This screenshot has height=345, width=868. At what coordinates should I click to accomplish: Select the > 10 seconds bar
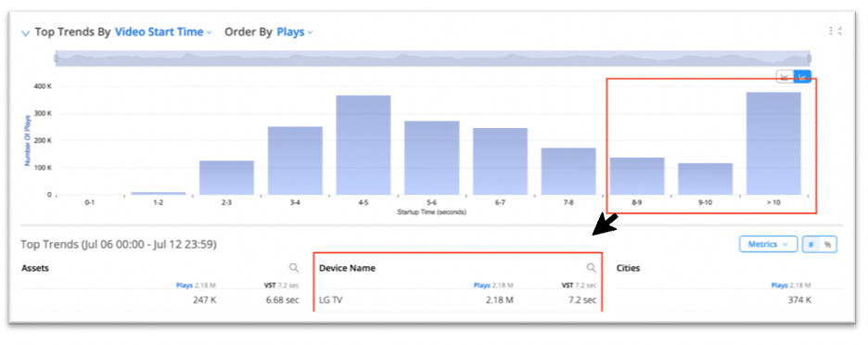pyautogui.click(x=774, y=144)
